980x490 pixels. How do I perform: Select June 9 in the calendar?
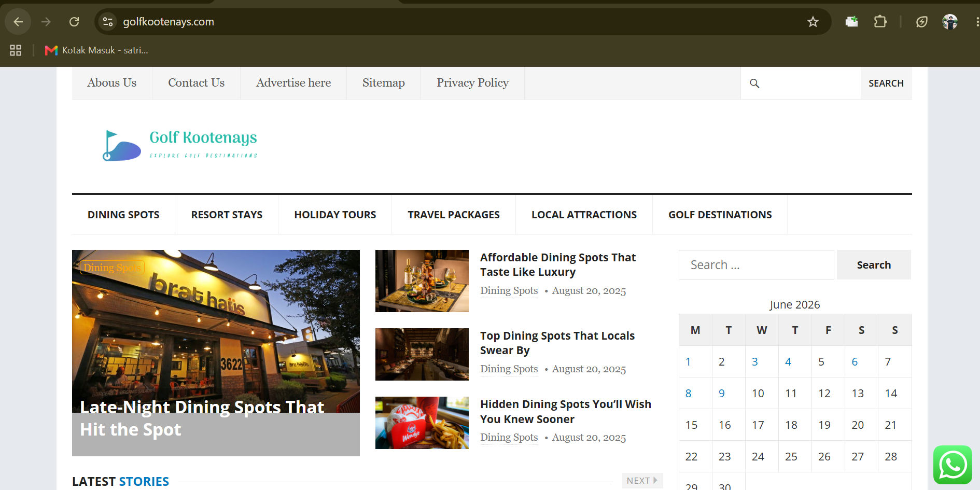pyautogui.click(x=721, y=394)
